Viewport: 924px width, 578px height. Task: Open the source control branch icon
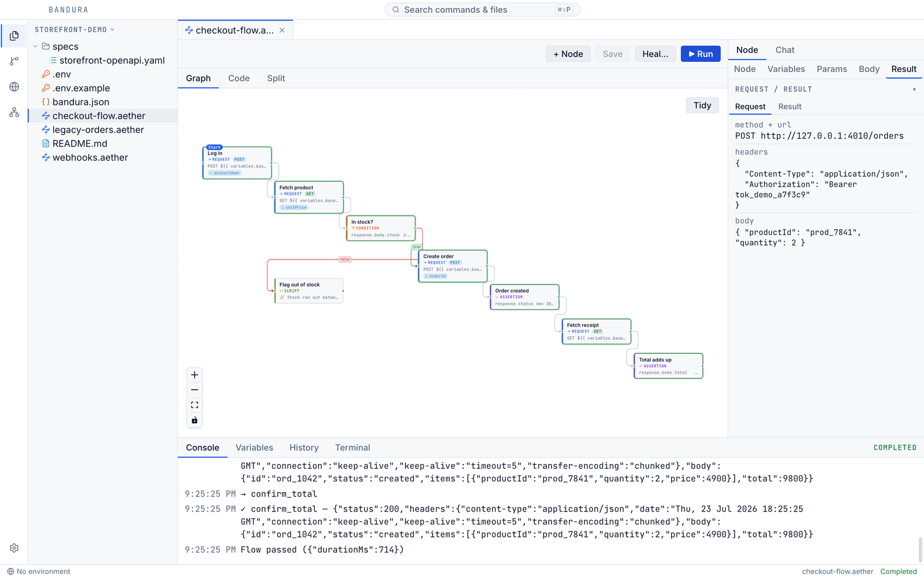[14, 61]
